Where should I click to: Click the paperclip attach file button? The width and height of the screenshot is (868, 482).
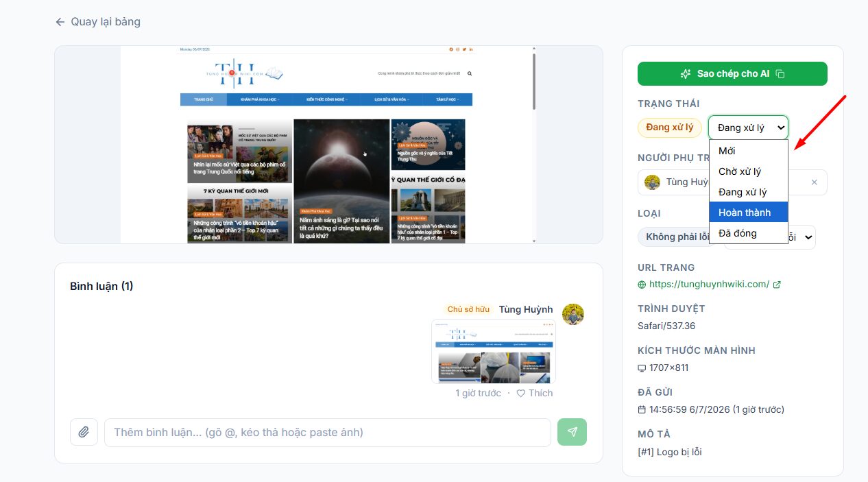84,432
